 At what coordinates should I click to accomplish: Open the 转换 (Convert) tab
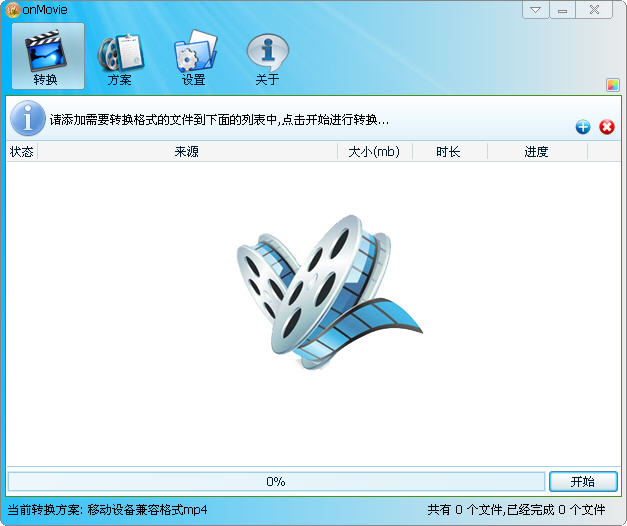point(48,56)
